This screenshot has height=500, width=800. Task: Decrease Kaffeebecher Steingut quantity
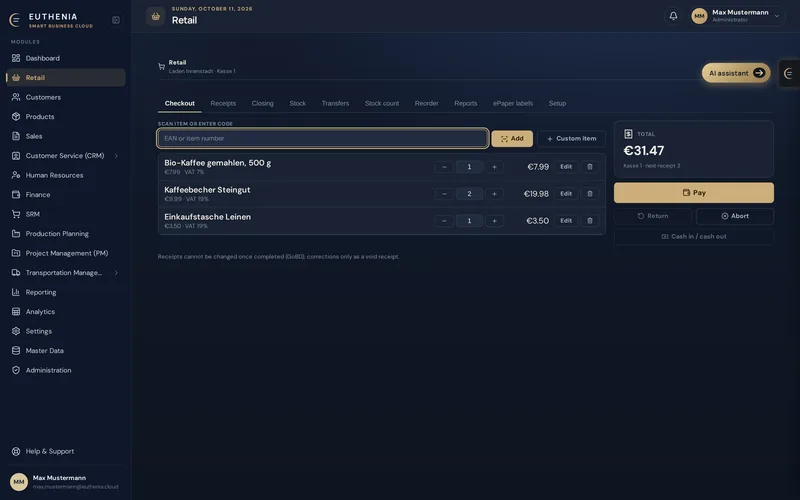coord(444,194)
